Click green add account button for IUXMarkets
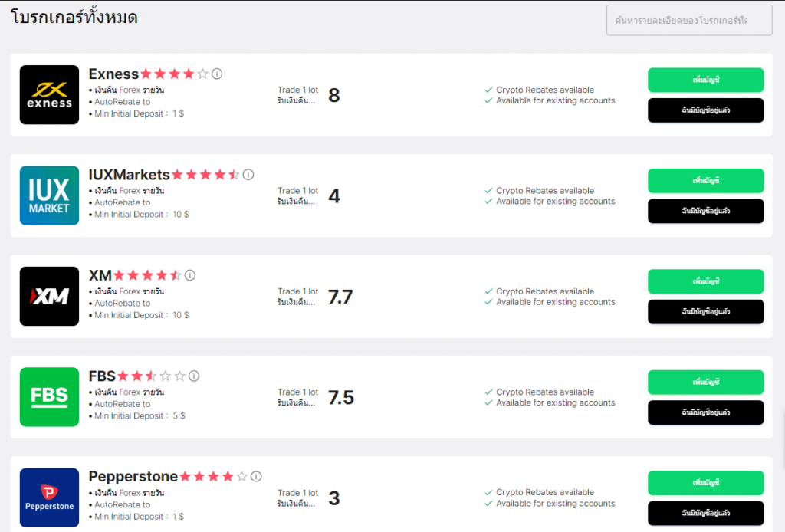The image size is (785, 532). pos(705,181)
